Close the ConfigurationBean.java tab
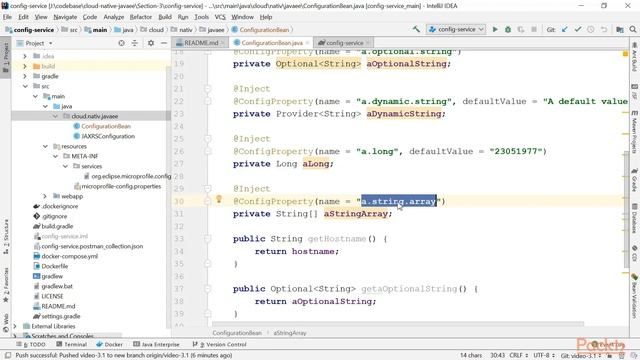Image resolution: width=640 pixels, height=360 pixels. [x=307, y=43]
